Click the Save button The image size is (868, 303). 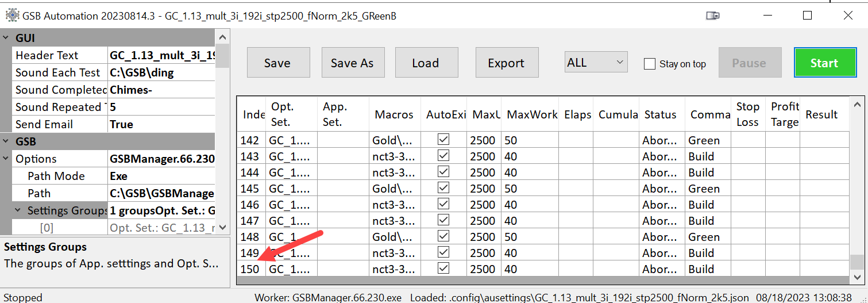[278, 63]
